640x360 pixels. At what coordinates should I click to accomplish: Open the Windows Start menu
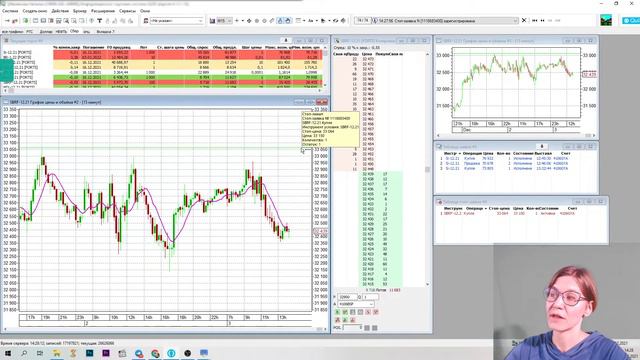point(7,353)
